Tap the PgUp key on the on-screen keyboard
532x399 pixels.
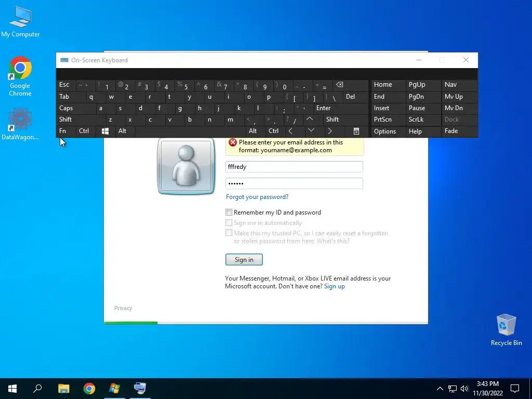tap(424, 85)
